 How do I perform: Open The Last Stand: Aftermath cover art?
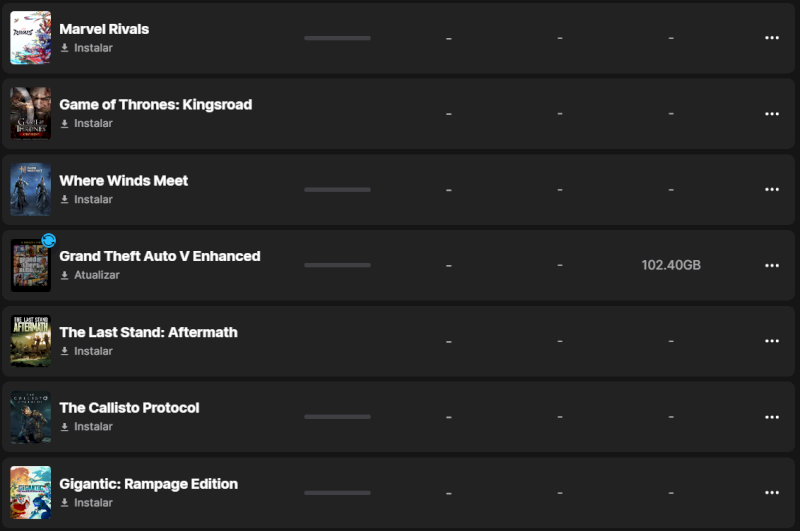30,341
